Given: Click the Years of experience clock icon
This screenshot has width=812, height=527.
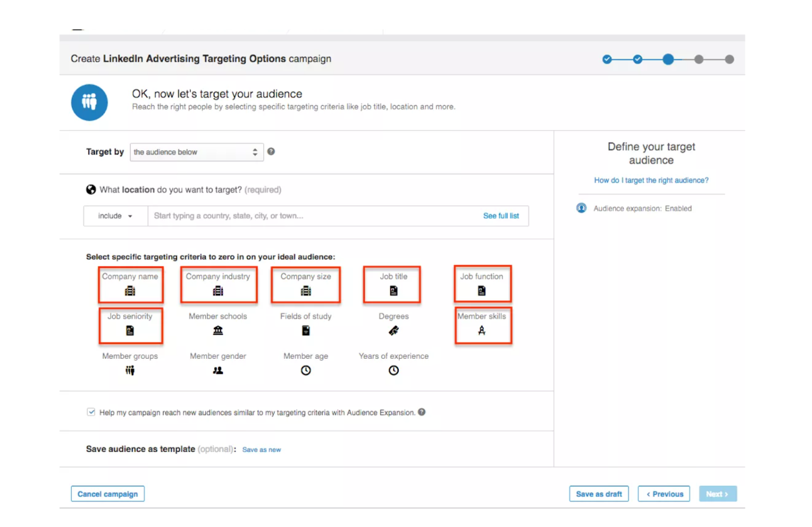Looking at the screenshot, I should (394, 371).
